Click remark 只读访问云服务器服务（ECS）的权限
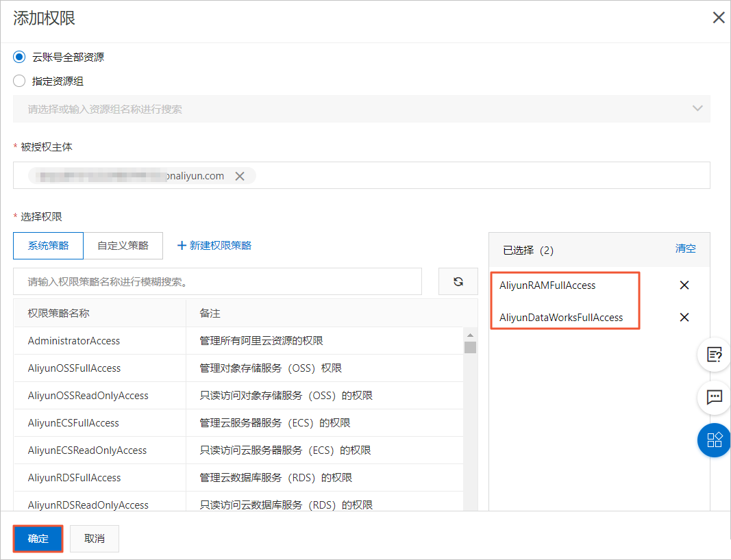Image resolution: width=731 pixels, height=560 pixels. (285, 450)
